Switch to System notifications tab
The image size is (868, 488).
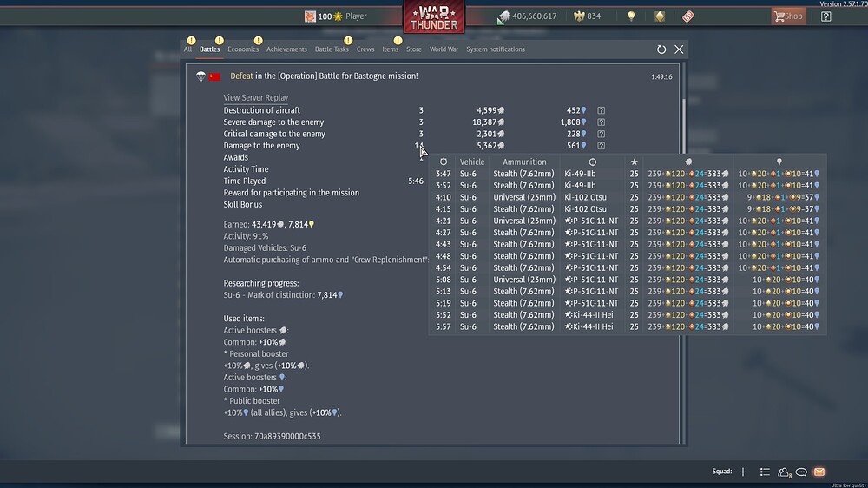point(496,49)
